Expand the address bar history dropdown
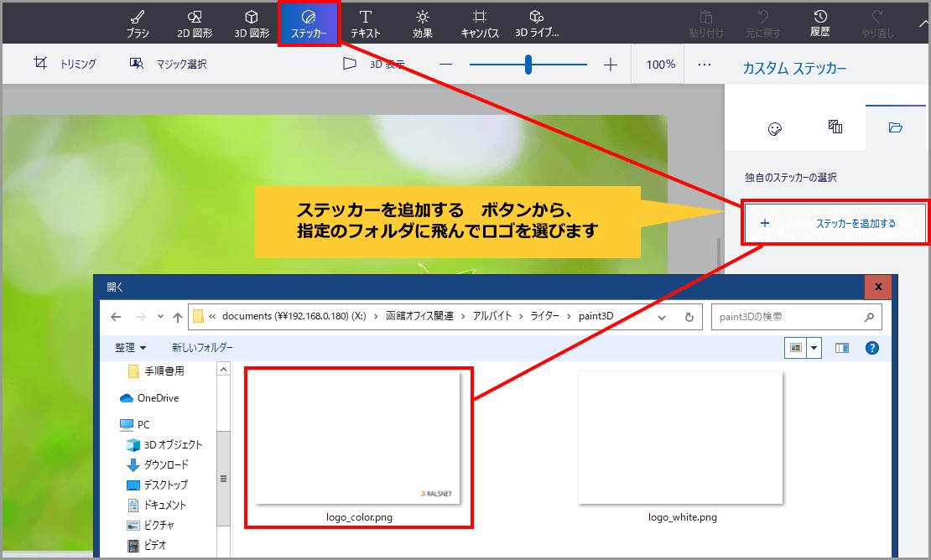931x560 pixels. coord(662,317)
